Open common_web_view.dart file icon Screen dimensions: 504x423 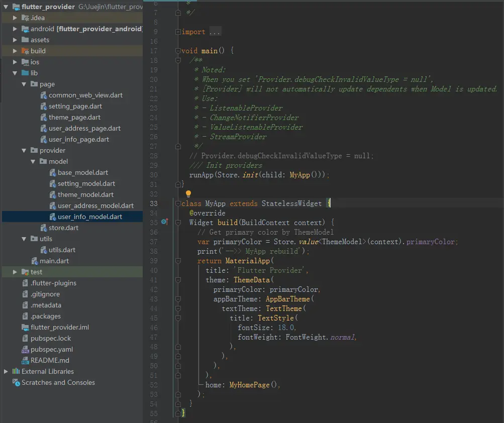point(44,95)
